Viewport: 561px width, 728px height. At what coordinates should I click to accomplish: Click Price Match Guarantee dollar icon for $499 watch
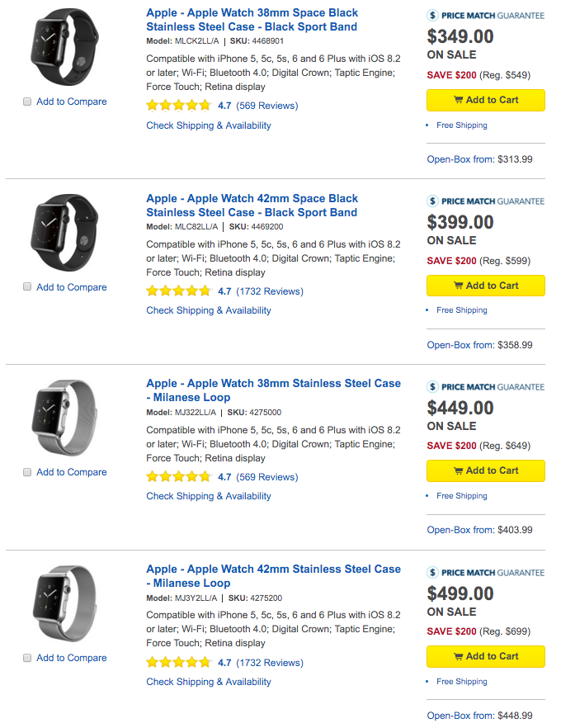432,573
